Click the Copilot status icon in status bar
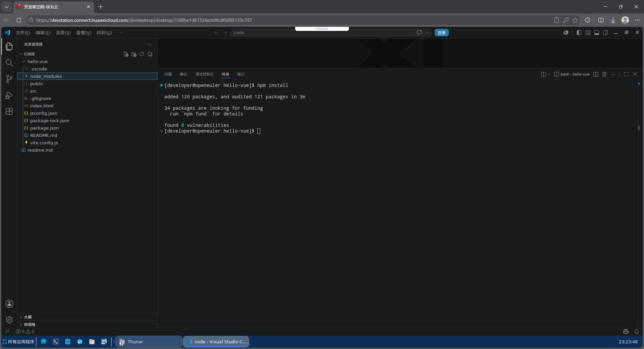This screenshot has width=644, height=349. coord(626,332)
